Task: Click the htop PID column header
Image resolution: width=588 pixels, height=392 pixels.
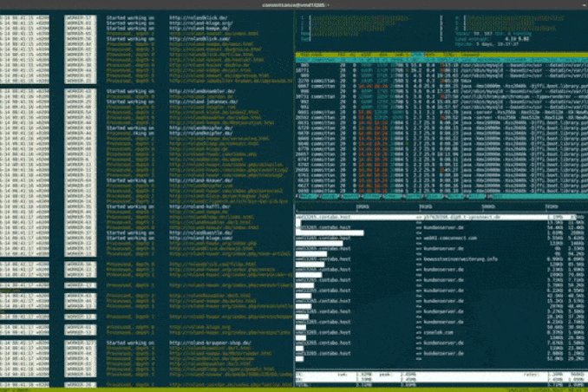Action: pyautogui.click(x=304, y=55)
